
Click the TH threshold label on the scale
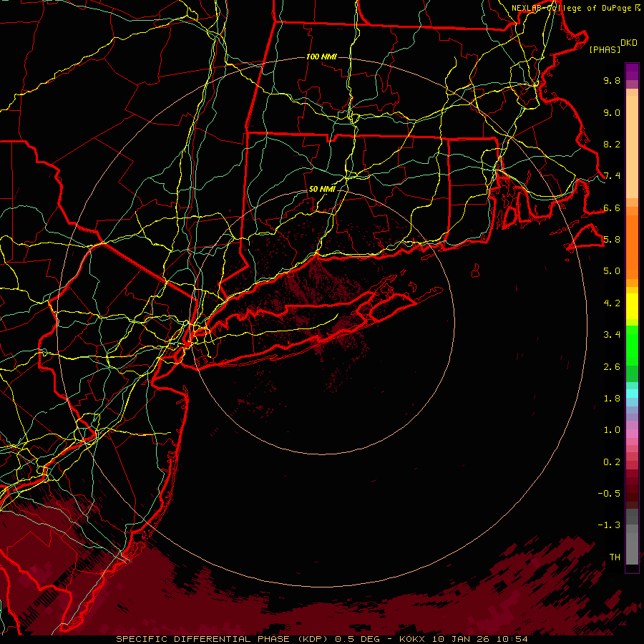point(615,557)
